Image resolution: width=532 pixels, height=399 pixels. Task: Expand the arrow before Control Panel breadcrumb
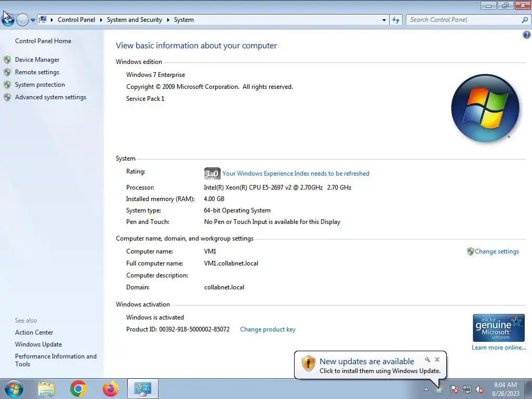pyautogui.click(x=52, y=20)
